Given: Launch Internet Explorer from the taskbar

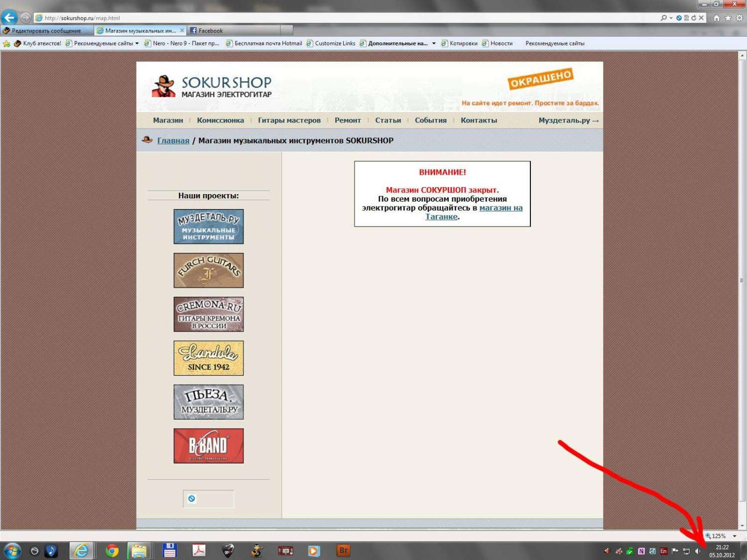Looking at the screenshot, I should point(81,551).
